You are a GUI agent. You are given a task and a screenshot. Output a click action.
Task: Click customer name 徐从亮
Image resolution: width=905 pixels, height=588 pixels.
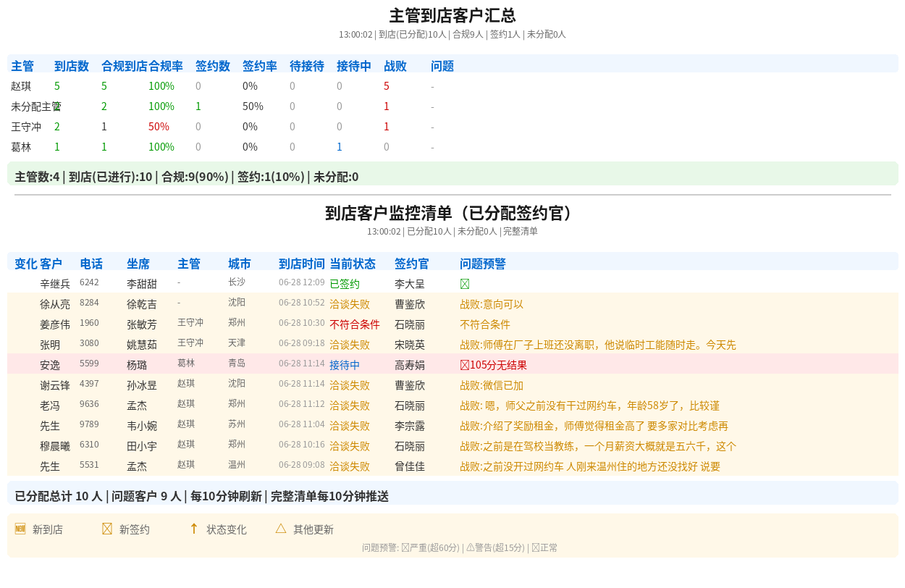click(55, 304)
